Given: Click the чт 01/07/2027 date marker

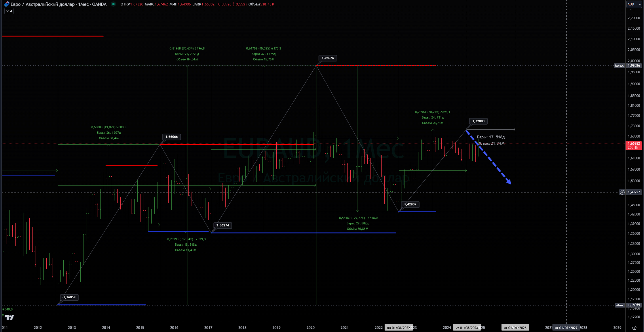Looking at the screenshot, I should 566,328.
